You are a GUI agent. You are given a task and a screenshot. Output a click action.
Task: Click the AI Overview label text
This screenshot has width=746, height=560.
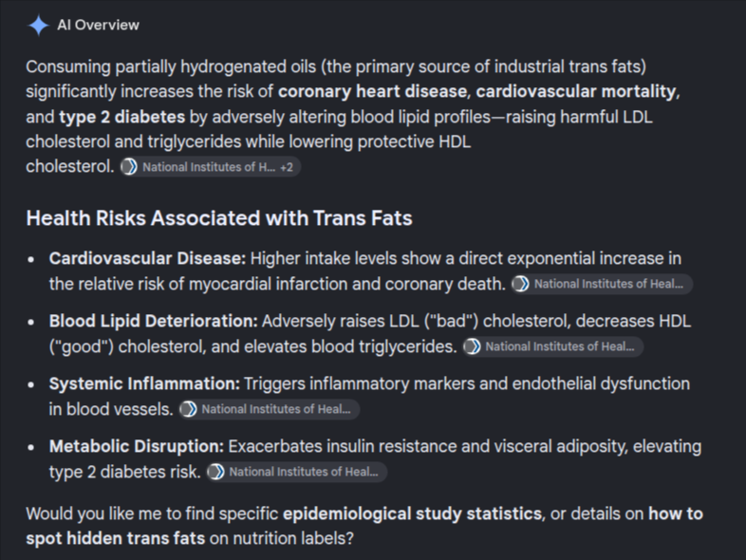click(99, 25)
